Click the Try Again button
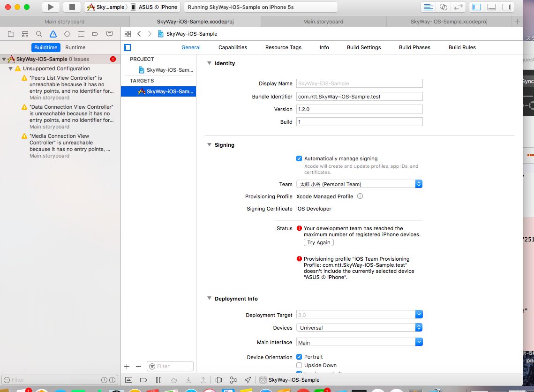The image size is (534, 392). tap(318, 242)
